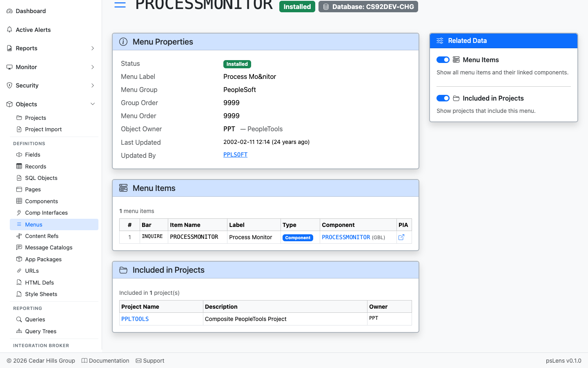This screenshot has width=588, height=368.
Task: Click the Comp Interfaces plug icon
Action: pos(19,213)
